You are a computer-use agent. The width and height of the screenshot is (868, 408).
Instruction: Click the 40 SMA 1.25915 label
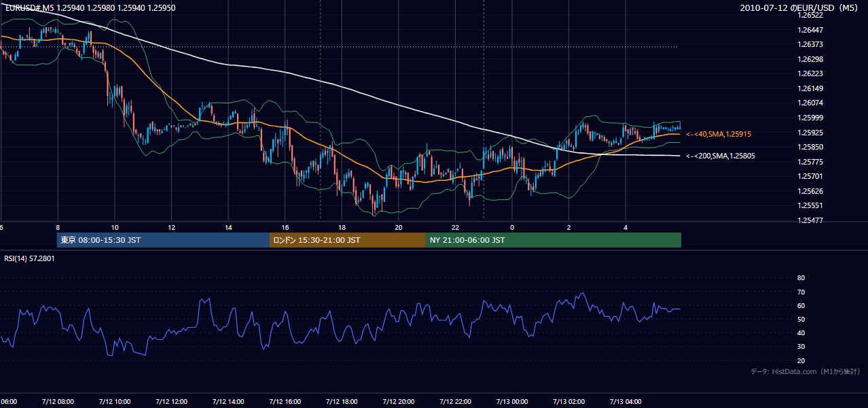(719, 134)
